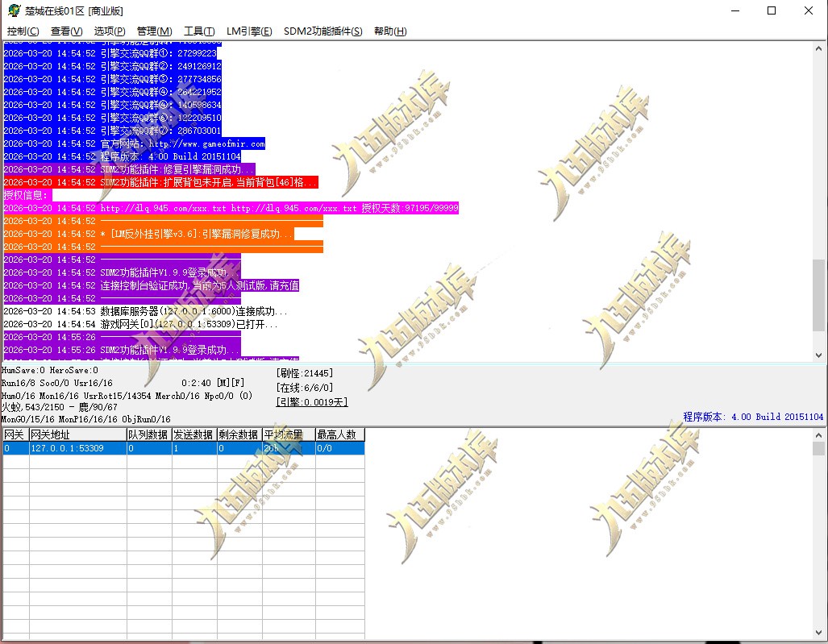Open the 工具(T) menu
Viewport: 828px width, 644px height.
199,31
